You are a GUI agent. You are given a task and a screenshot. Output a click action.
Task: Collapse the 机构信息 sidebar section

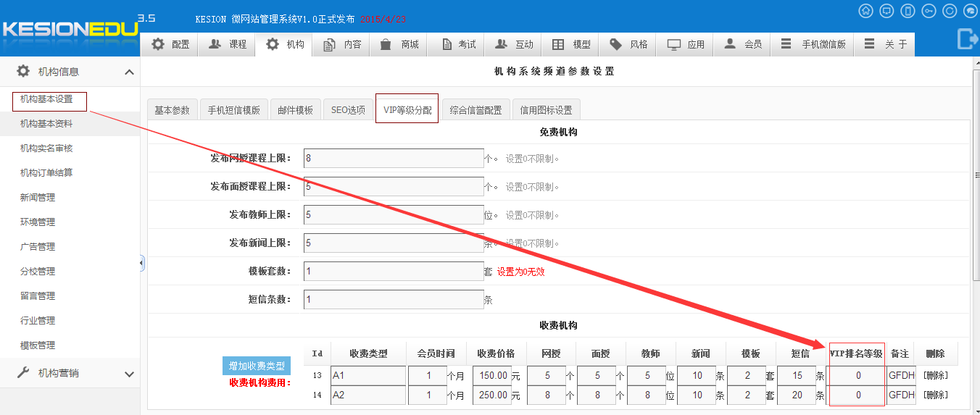click(x=129, y=72)
